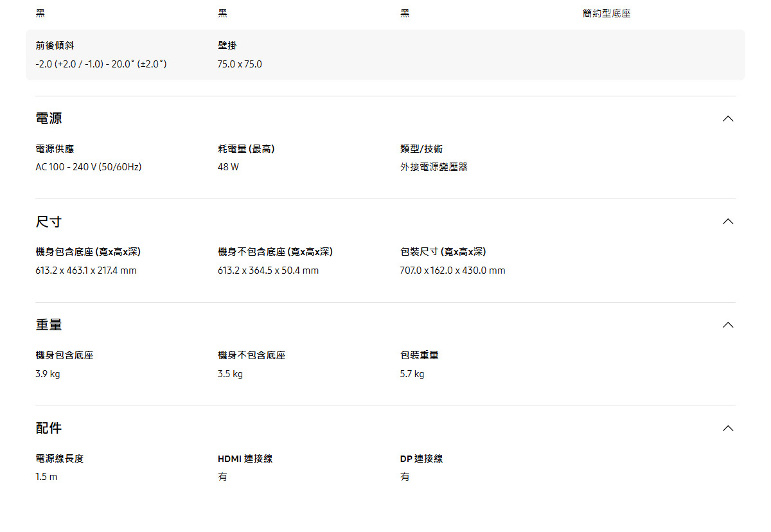This screenshot has width=771, height=532.
Task: Collapse the 配件 section chevron
Action: (727, 429)
